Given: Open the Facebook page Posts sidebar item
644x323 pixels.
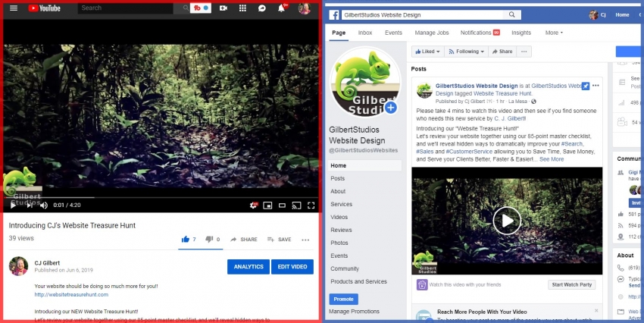Looking at the screenshot, I should point(338,178).
